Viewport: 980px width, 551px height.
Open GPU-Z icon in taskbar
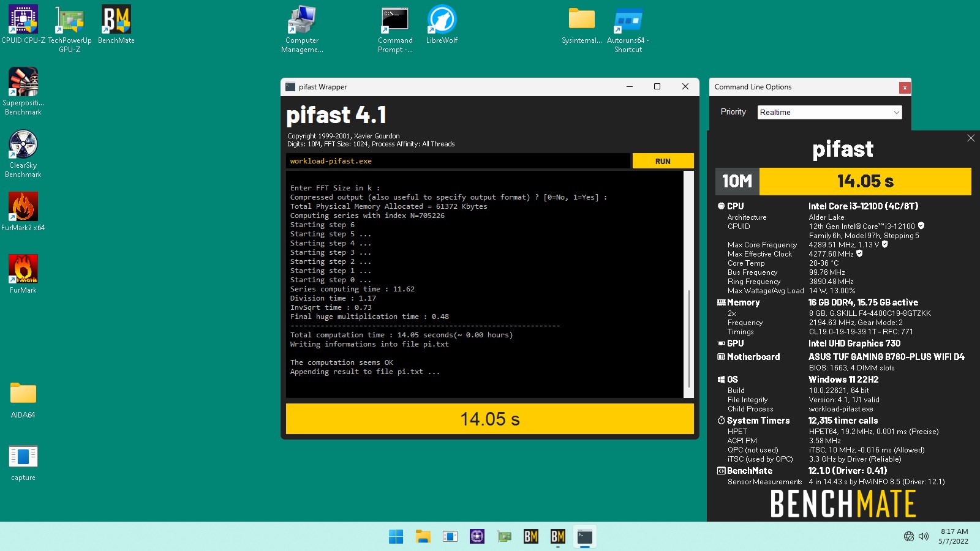(503, 537)
